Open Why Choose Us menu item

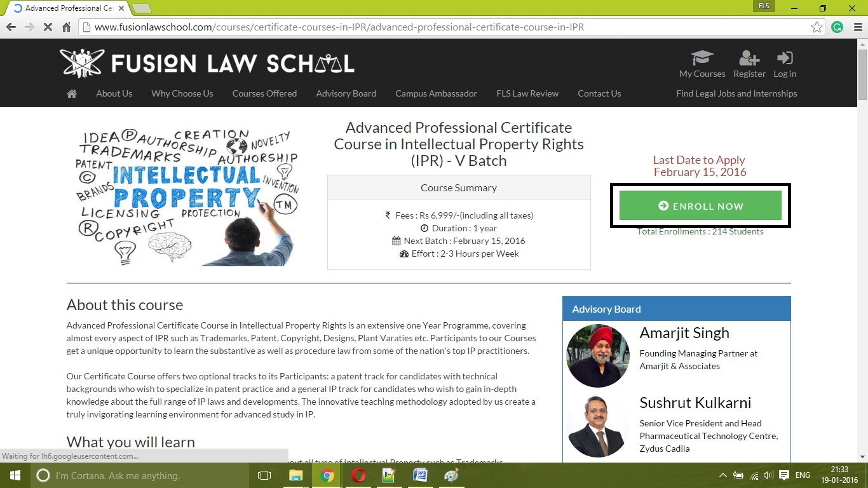[x=182, y=93]
